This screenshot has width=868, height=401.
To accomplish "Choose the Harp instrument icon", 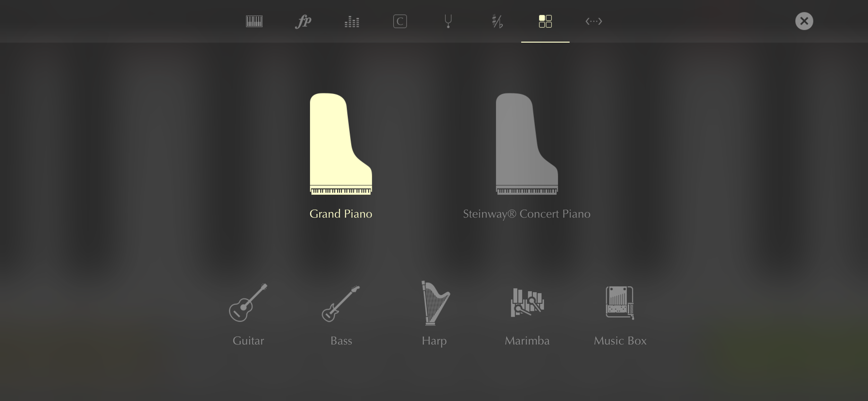I will 435,303.
